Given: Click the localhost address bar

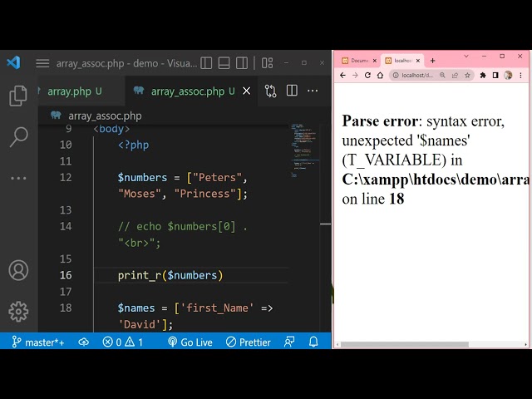Looking at the screenshot, I should click(417, 76).
